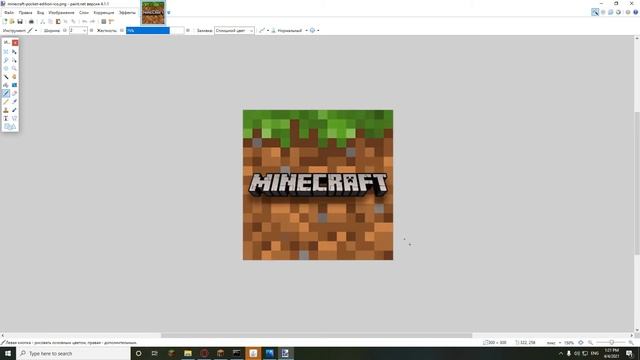640x360 pixels.
Task: Click the New image toolbar icon
Action: tap(4, 22)
